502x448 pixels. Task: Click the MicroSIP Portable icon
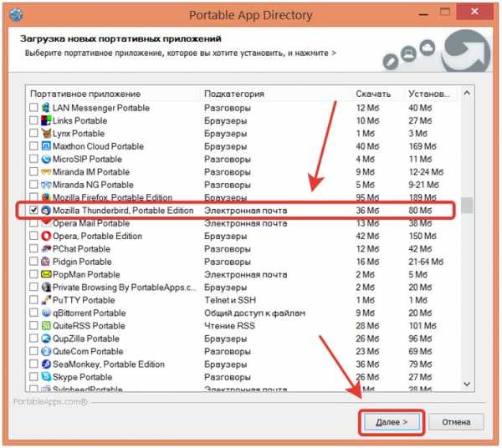[x=46, y=159]
